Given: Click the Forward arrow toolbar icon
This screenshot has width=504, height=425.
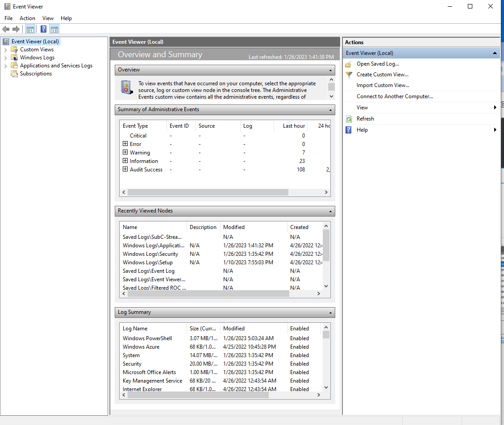Looking at the screenshot, I should 16,29.
